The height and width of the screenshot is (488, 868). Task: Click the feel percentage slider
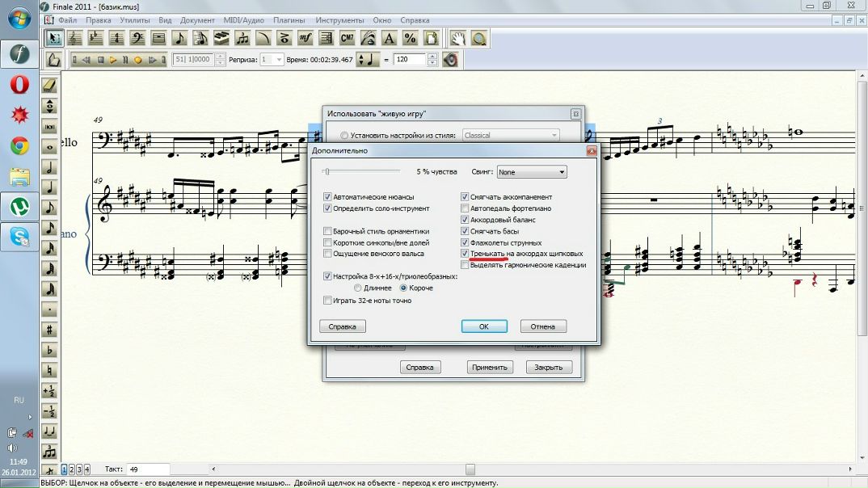[362, 171]
